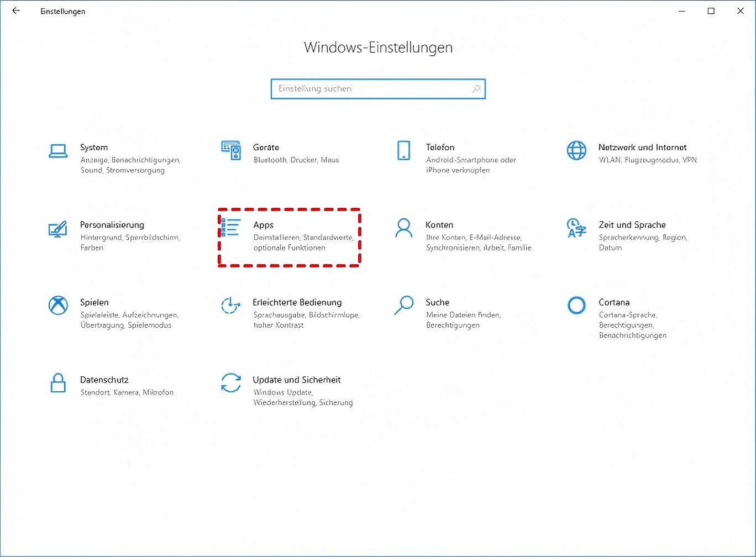
Task: Select the Telefon smartphone icon
Action: click(x=403, y=150)
